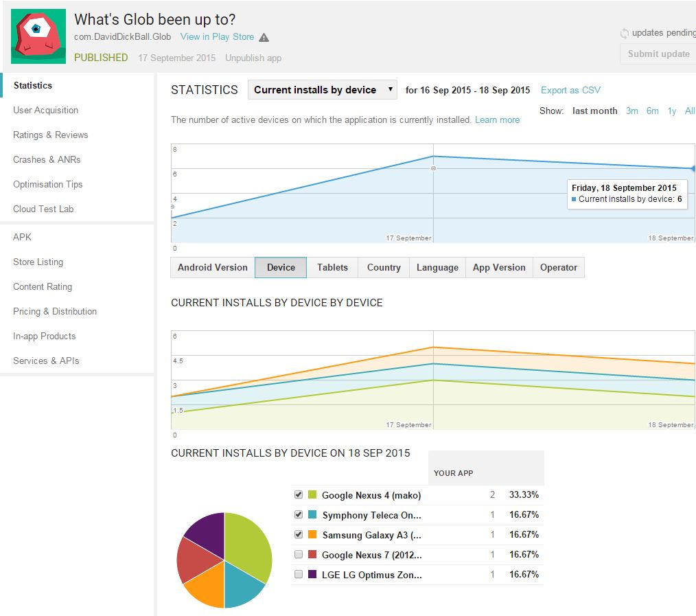The image size is (696, 616).
Task: Click the Glob app icon thumbnail
Action: pyautogui.click(x=38, y=36)
